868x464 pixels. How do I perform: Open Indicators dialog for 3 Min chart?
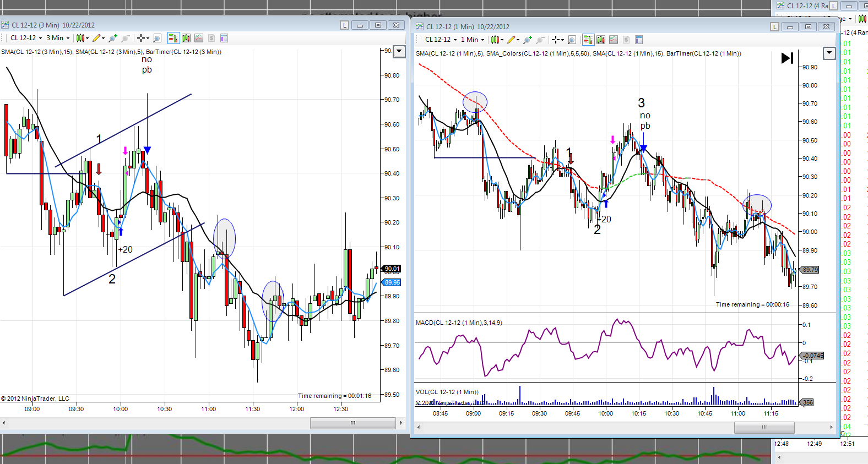(186, 38)
